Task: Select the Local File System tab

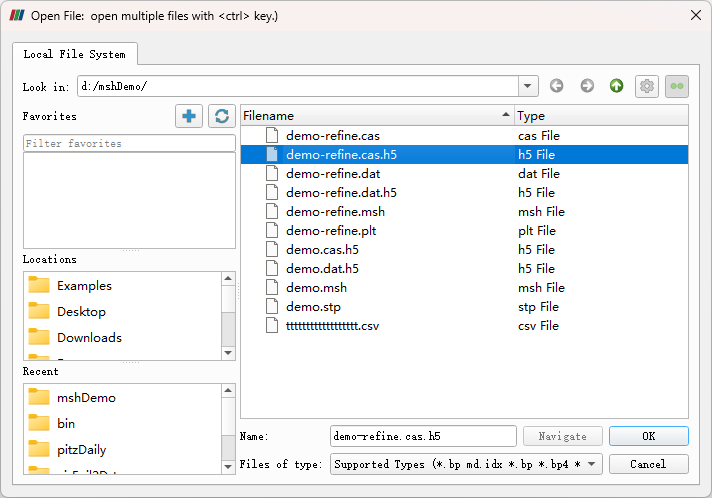Action: 74,54
